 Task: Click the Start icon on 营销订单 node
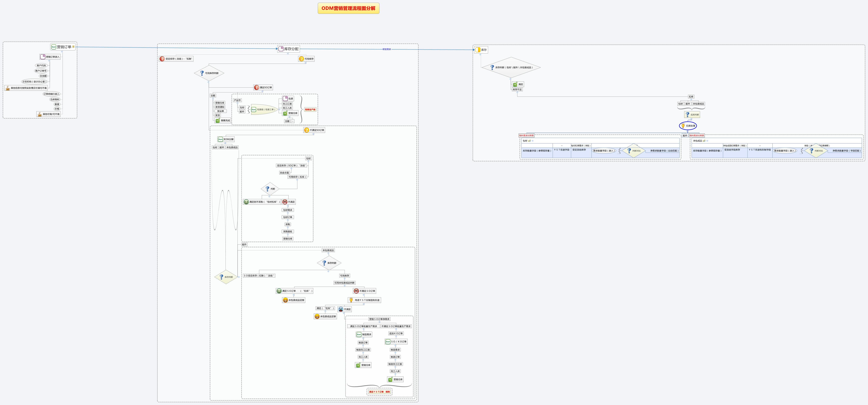tap(54, 47)
